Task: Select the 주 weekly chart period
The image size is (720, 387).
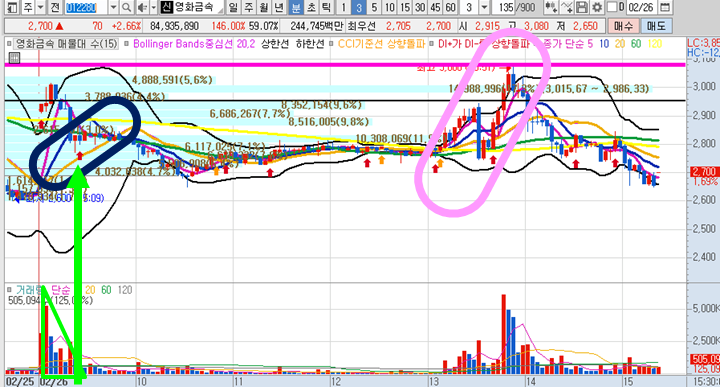Action: click(x=248, y=7)
